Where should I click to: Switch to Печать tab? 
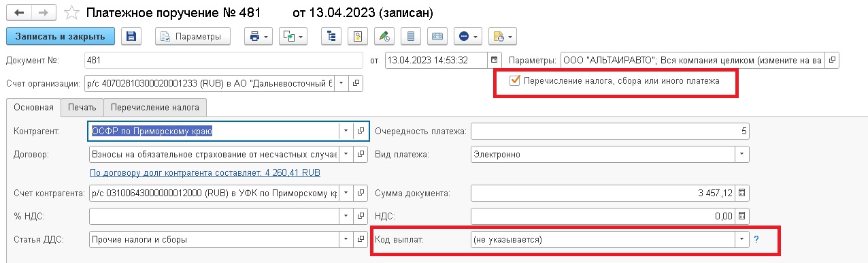(82, 107)
